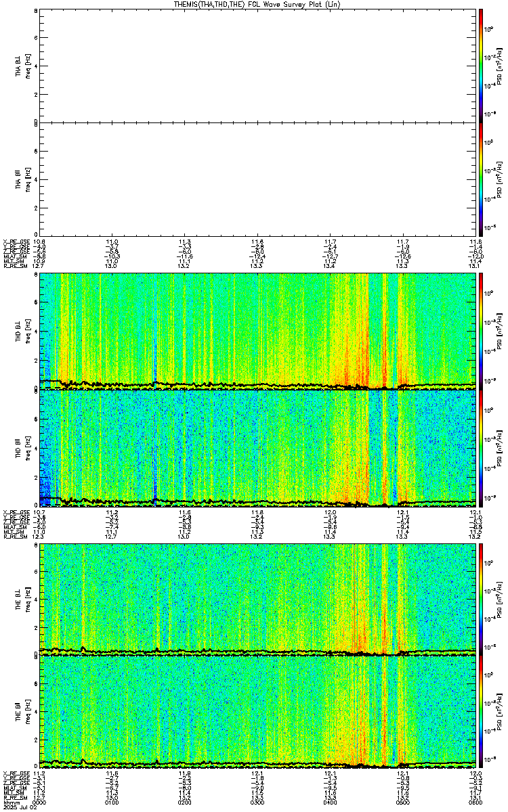
Task: Select the 0400 time tick label
Action: (330, 803)
